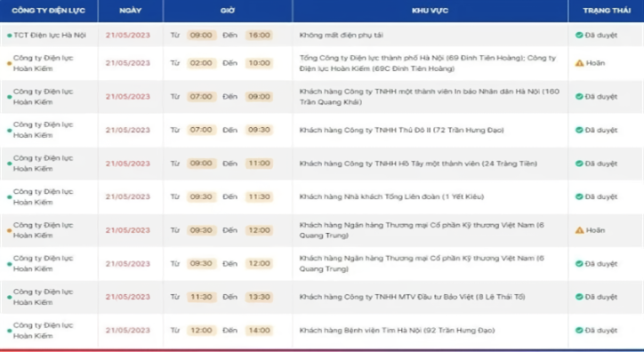This screenshot has width=644, height=352.
Task: Select the TCT Điện lực Hà Nội company cell
Action: 50,36
